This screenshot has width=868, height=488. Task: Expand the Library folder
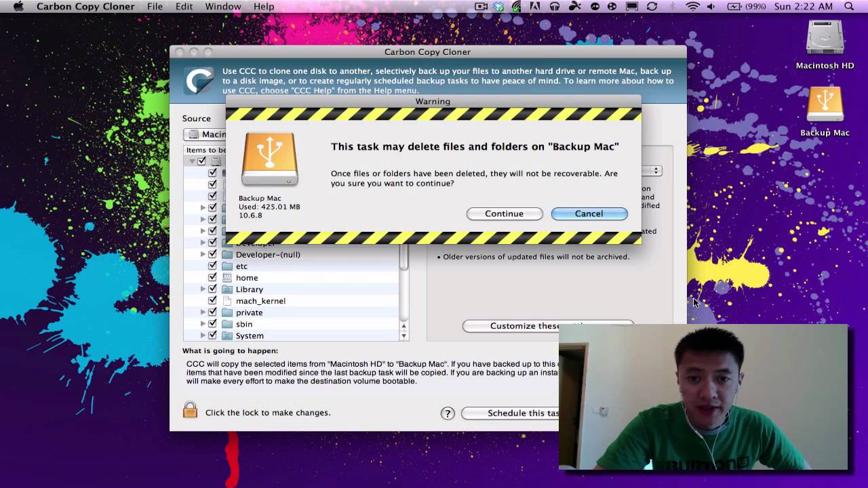(203, 289)
